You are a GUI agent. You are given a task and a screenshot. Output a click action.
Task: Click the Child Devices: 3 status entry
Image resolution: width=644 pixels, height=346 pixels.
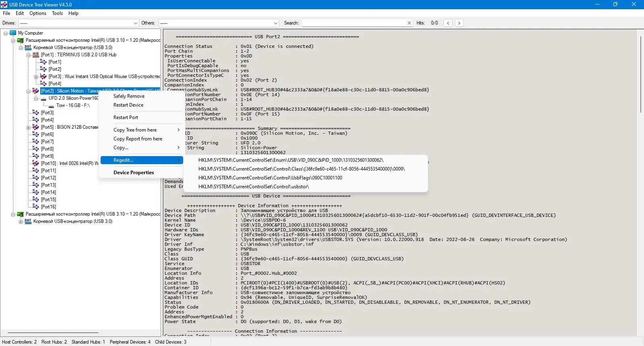(171, 342)
